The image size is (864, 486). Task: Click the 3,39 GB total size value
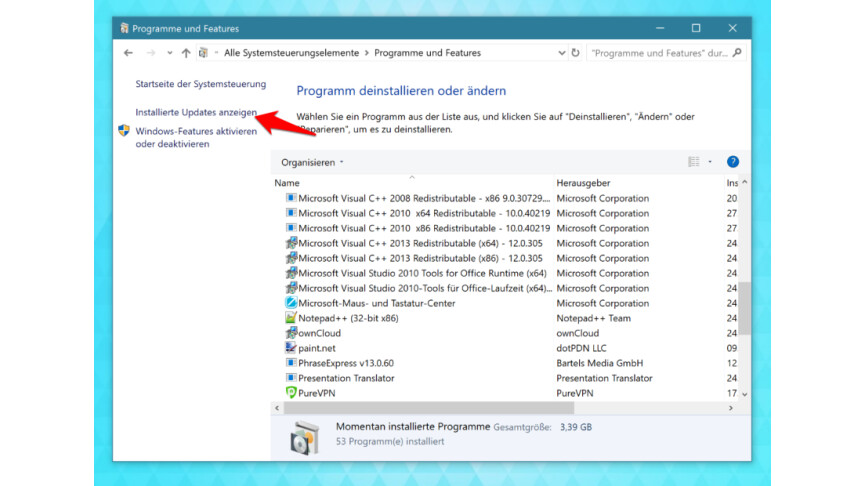tap(576, 427)
